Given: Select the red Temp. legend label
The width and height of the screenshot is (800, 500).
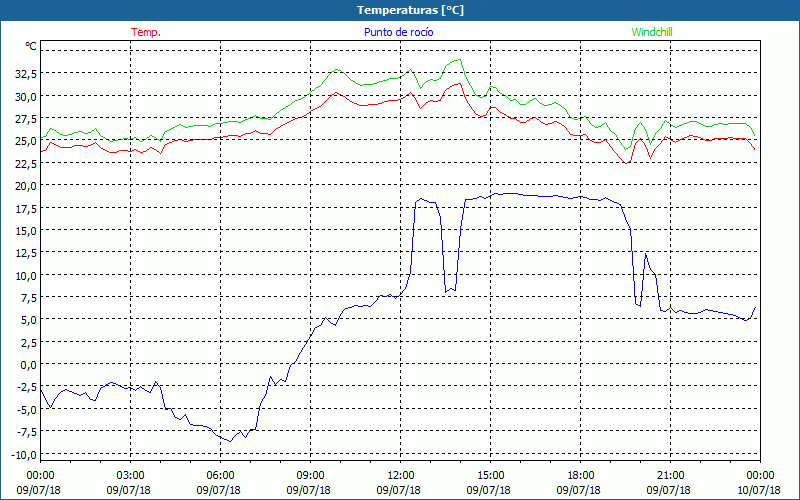Looking at the screenshot, I should (x=146, y=32).
